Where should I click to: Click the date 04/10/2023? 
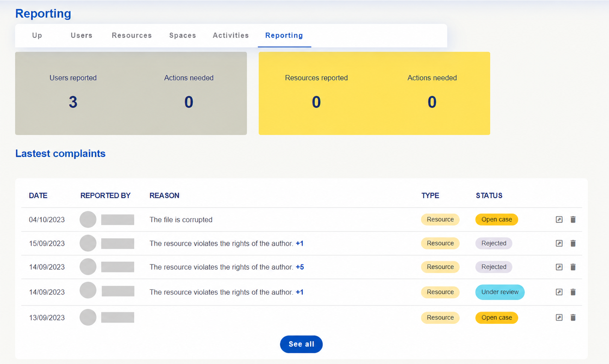coord(47,220)
